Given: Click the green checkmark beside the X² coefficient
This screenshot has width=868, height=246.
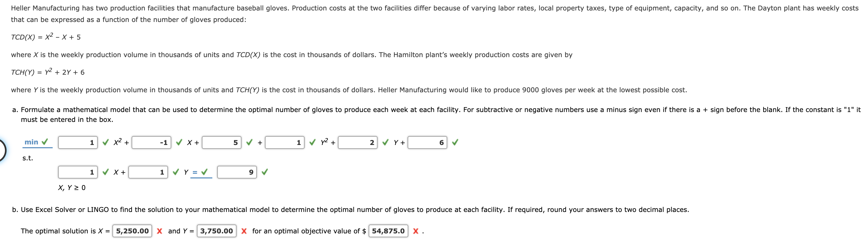Looking at the screenshot, I should [x=105, y=142].
